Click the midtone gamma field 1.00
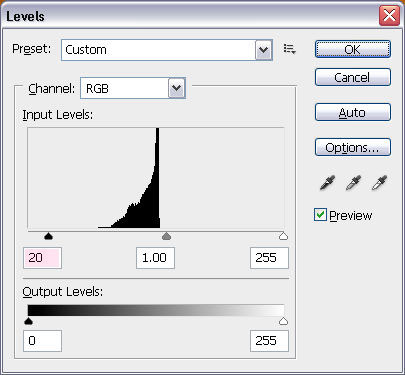The height and width of the screenshot is (375, 405). [155, 258]
